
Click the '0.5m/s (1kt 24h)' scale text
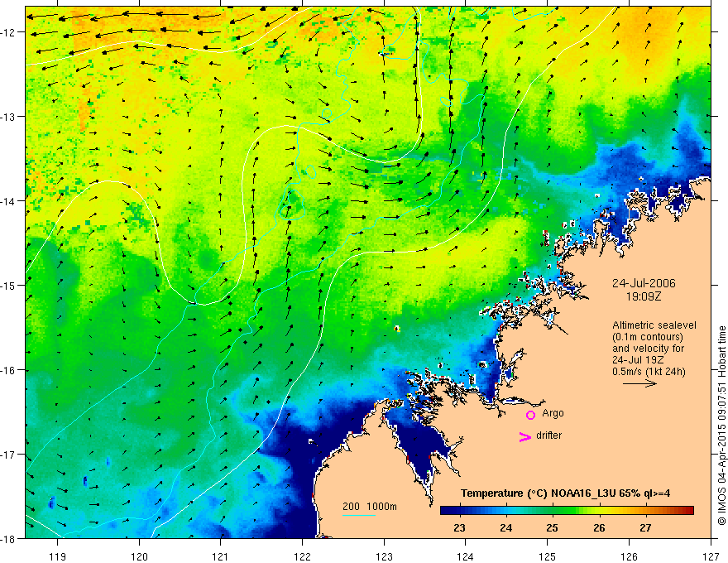tap(649, 372)
